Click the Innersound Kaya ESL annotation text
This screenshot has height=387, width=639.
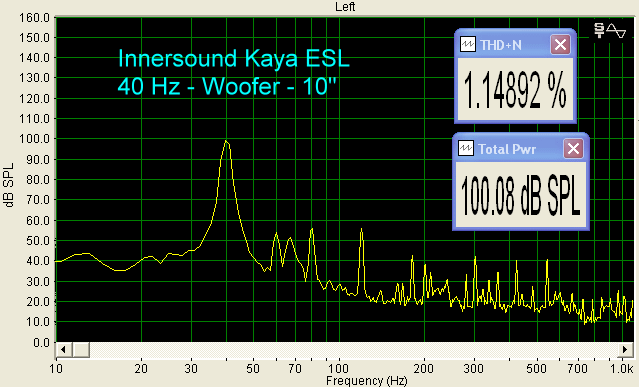(x=234, y=58)
